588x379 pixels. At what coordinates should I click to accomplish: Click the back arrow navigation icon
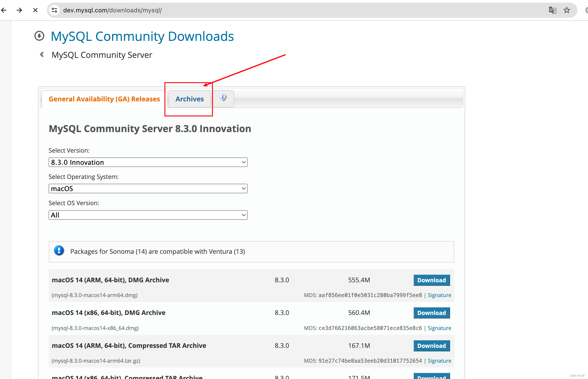(4, 10)
